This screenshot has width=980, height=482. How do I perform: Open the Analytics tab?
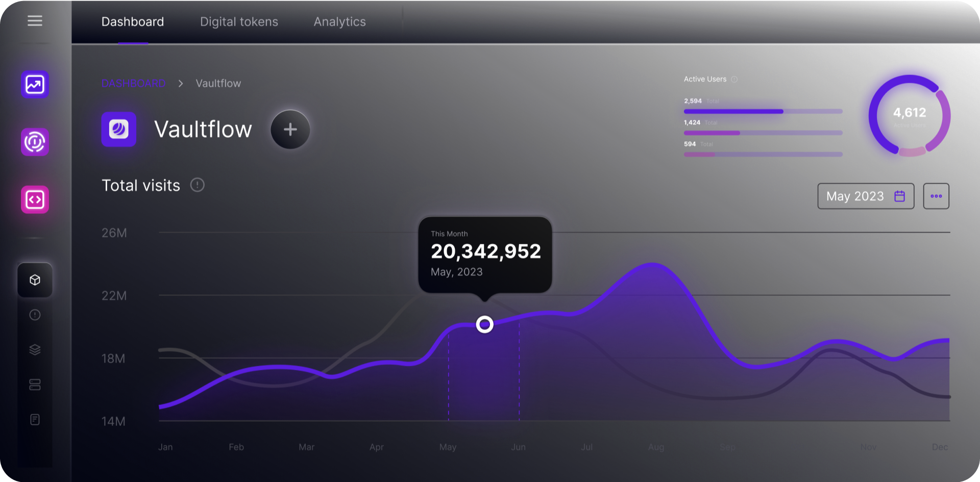(339, 21)
